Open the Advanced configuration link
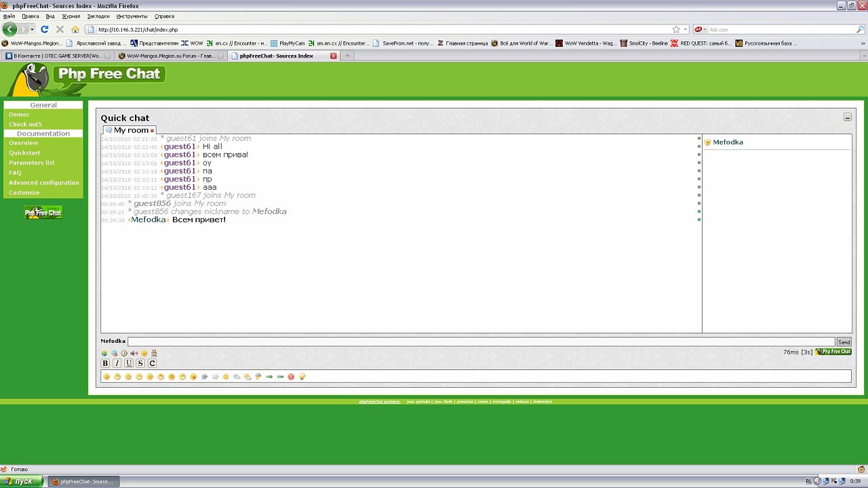868x488 pixels. [x=44, y=183]
